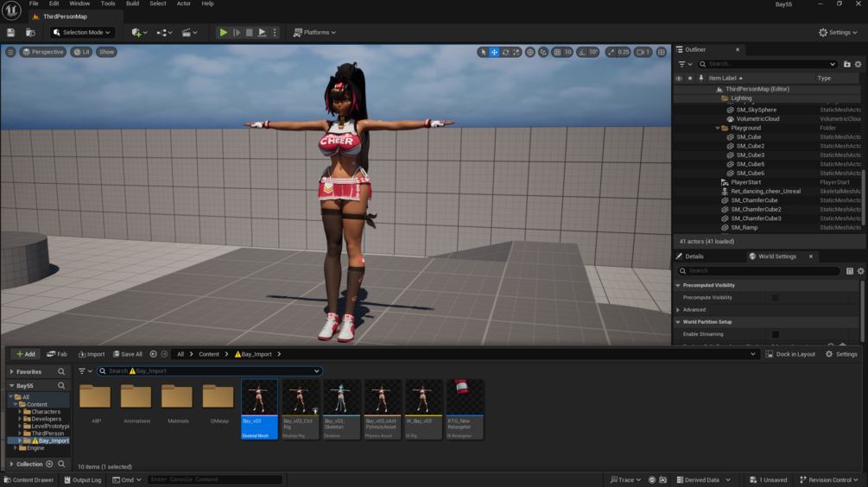868x487 pixels.
Task: Activate the Scale gizmo tool
Action: coord(516,52)
